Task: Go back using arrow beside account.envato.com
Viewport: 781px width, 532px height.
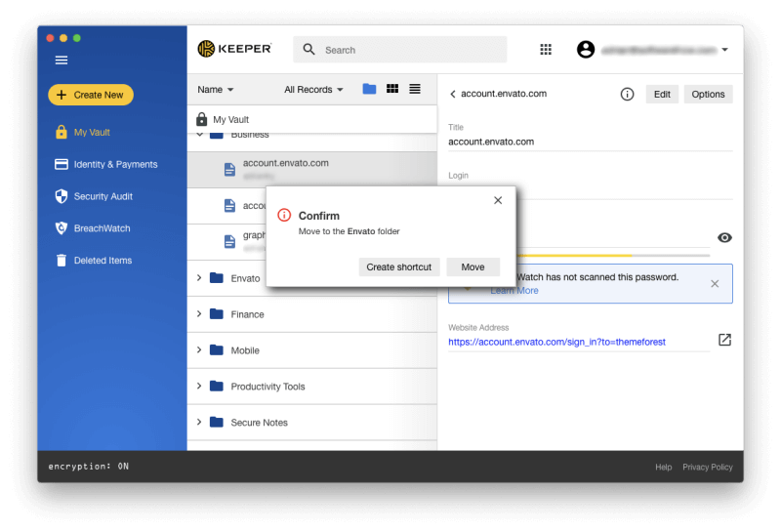Action: point(453,94)
